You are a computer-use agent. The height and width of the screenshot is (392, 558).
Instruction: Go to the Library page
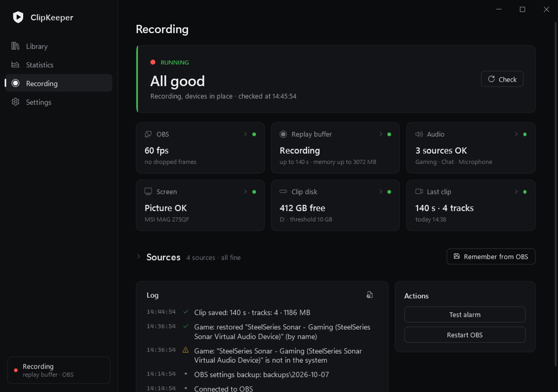coord(59,46)
